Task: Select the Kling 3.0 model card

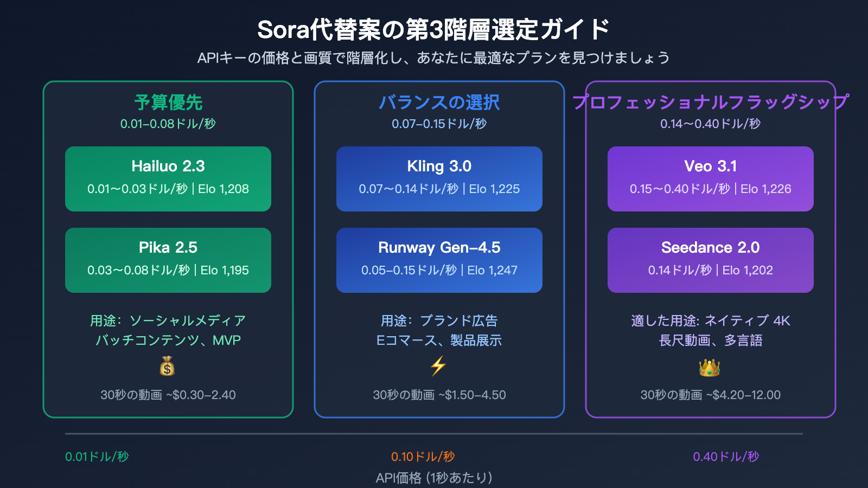Action: tap(439, 178)
